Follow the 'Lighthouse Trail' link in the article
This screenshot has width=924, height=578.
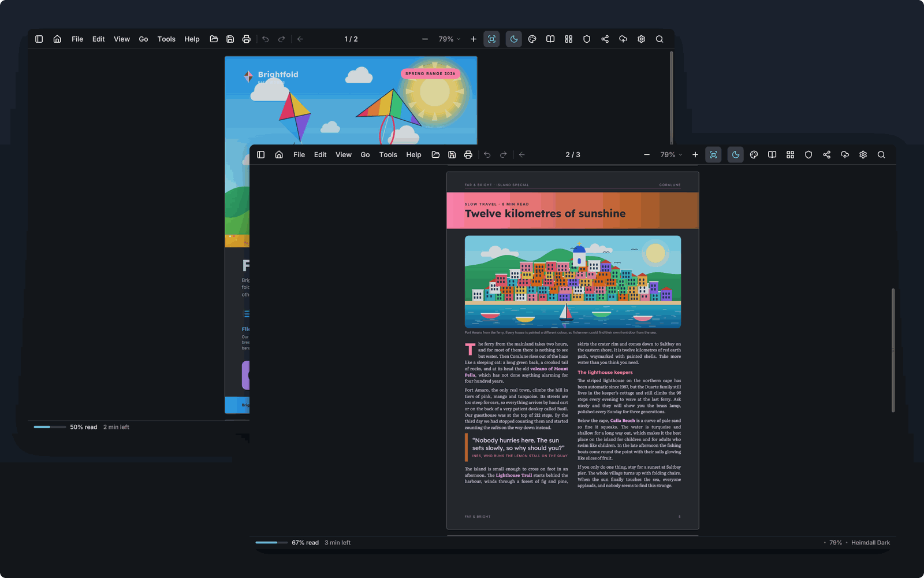(514, 475)
